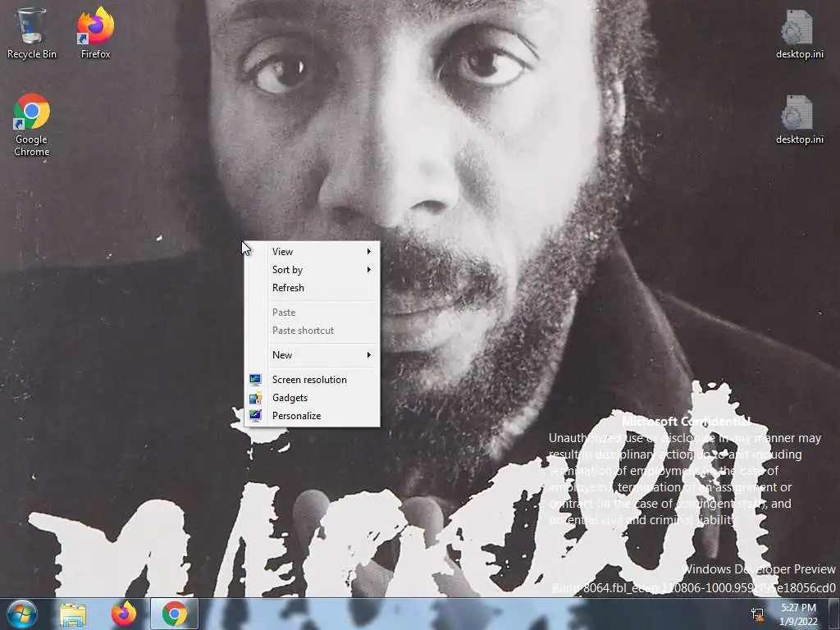Choose Gadgets in the context menu

coord(312,398)
